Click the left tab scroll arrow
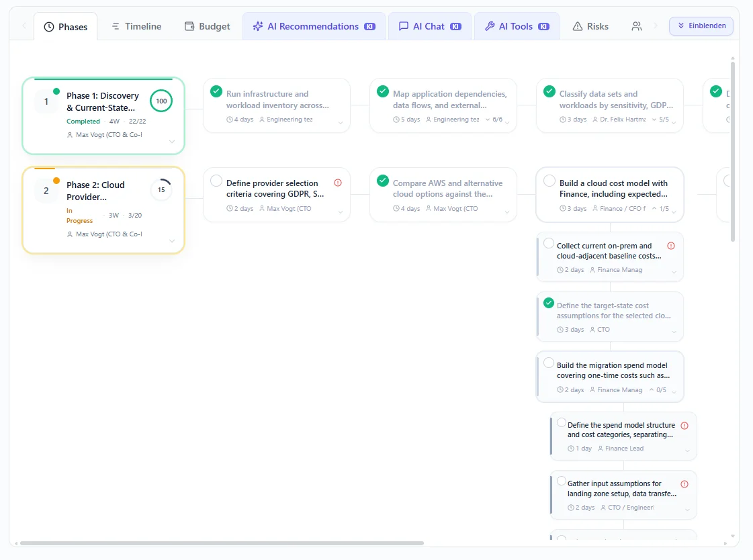The width and height of the screenshot is (753, 560). [24, 26]
